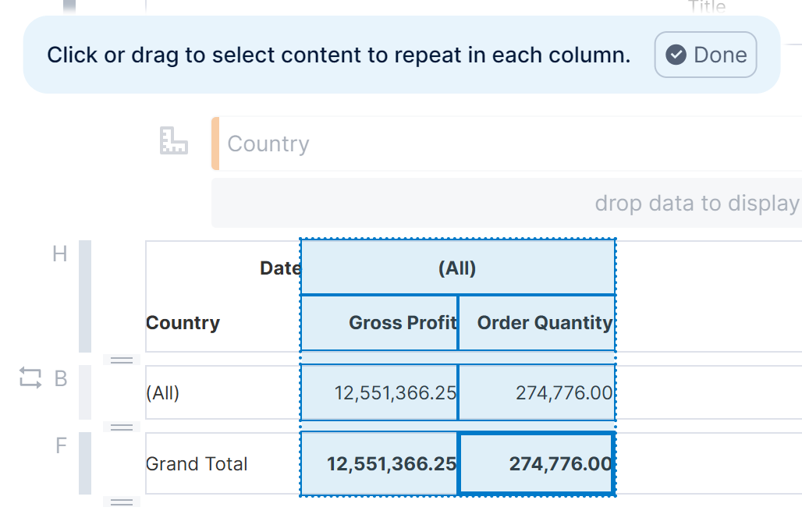Toggle selection of the Order Quantity column header
This screenshot has width=802, height=532.
538,322
